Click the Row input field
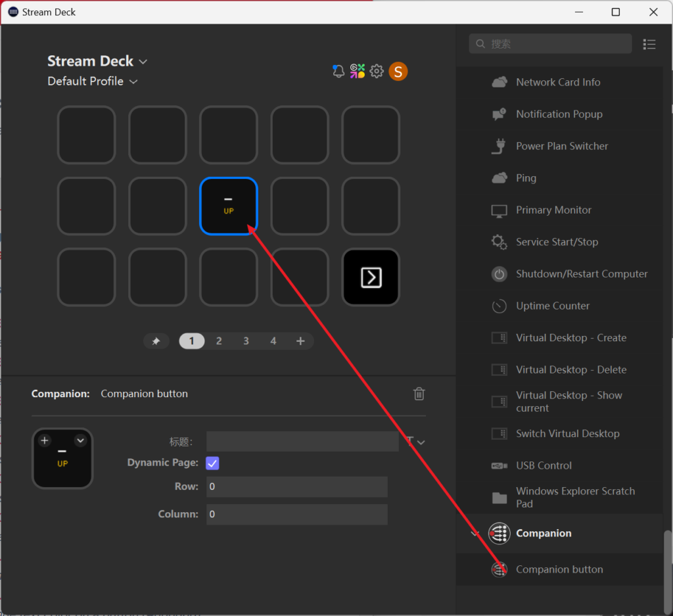Viewport: 673px width, 616px height. [x=296, y=487]
